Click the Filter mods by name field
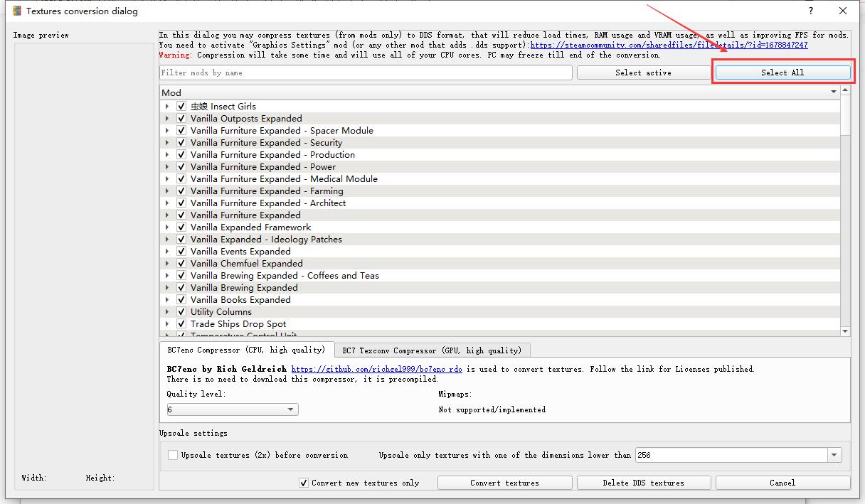The width and height of the screenshot is (865, 504). point(366,73)
